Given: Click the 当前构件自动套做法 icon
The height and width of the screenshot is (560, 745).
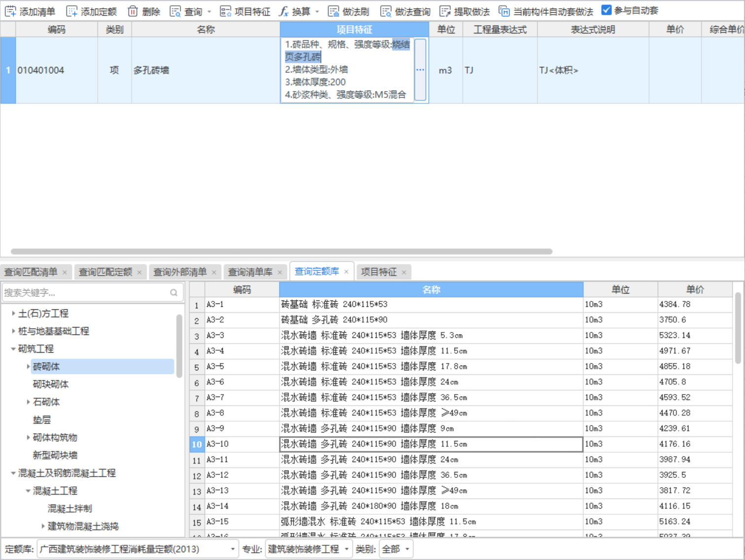Looking at the screenshot, I should coord(504,11).
